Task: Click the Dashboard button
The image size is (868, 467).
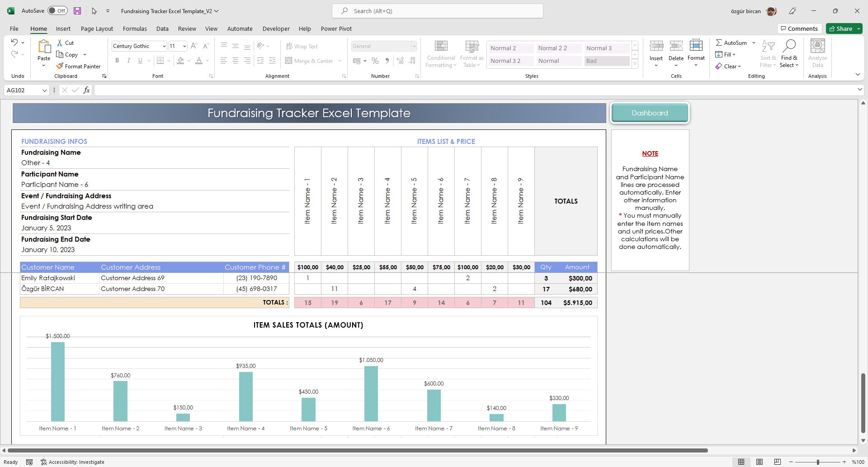Action: tap(650, 113)
